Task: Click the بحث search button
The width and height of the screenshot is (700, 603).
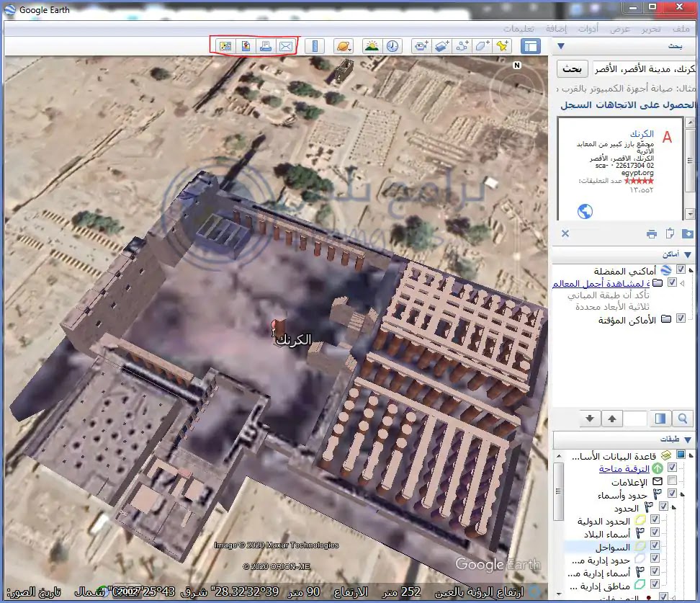Action: pyautogui.click(x=572, y=68)
